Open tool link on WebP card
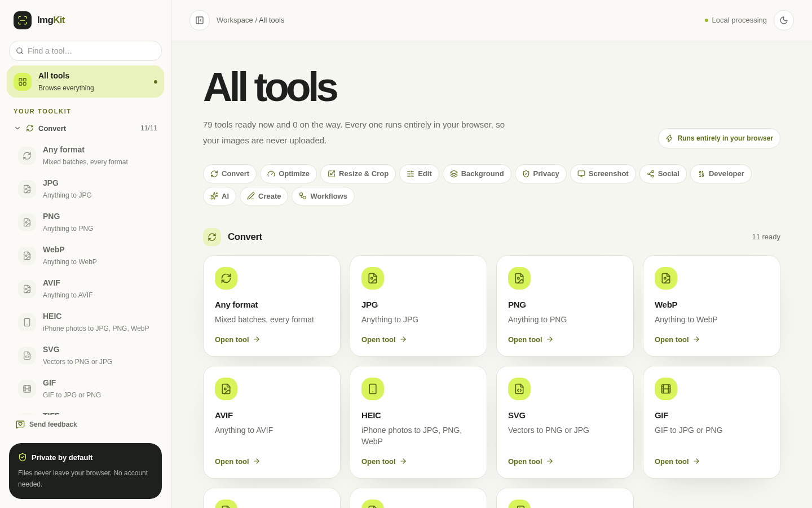Viewport: 812px width, 508px height. (x=677, y=340)
